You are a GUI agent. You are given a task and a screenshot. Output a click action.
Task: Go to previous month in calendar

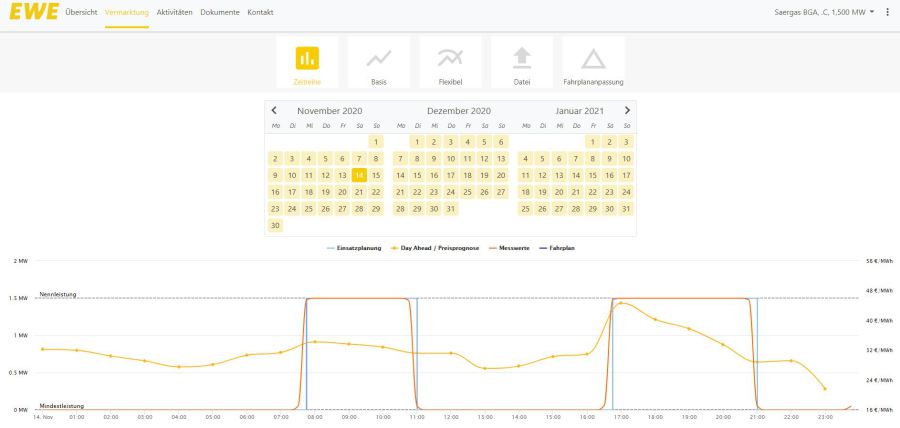point(275,110)
